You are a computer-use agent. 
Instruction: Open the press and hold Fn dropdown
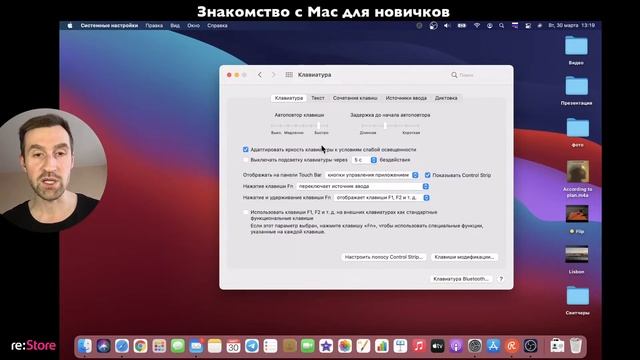tap(382, 198)
